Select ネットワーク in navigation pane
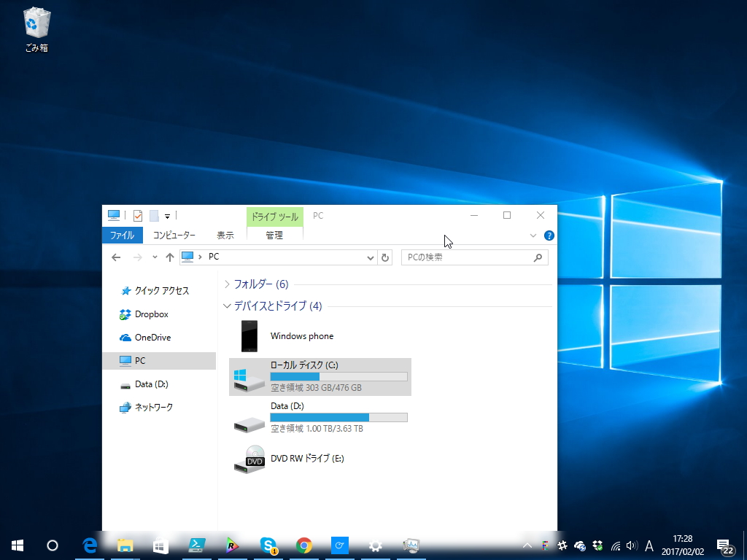This screenshot has width=747, height=560. [x=160, y=407]
